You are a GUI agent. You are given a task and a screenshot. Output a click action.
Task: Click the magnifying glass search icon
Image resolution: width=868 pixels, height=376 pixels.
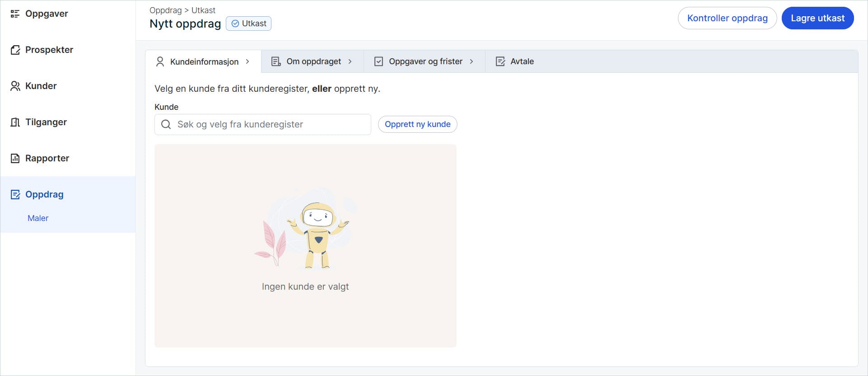[x=166, y=125]
